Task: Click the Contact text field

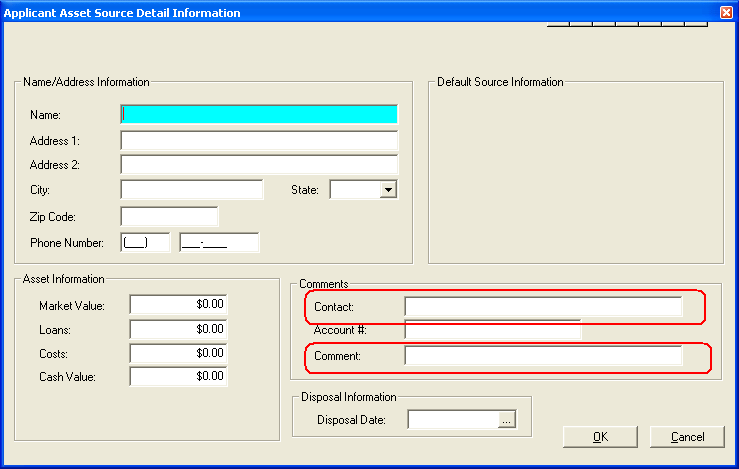Action: pos(543,306)
